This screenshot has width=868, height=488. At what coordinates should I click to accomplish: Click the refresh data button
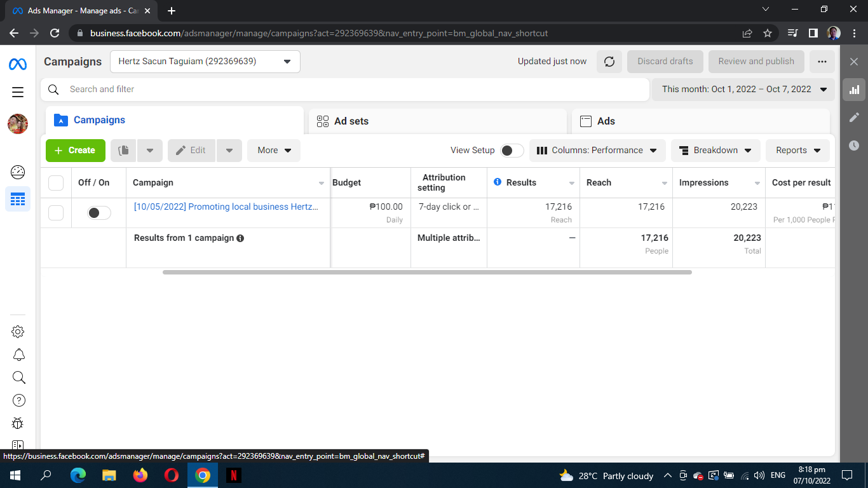(609, 62)
